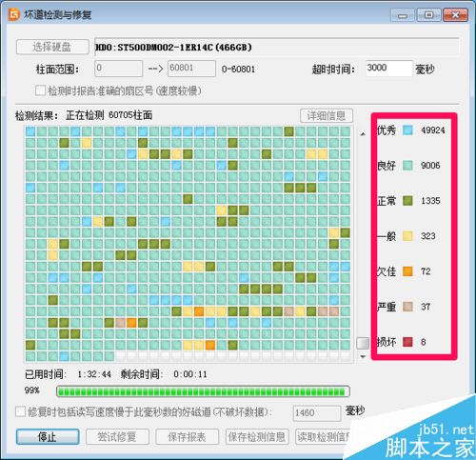Click the 良好 count value 9006
This screenshot has width=476, height=460.
click(x=430, y=166)
